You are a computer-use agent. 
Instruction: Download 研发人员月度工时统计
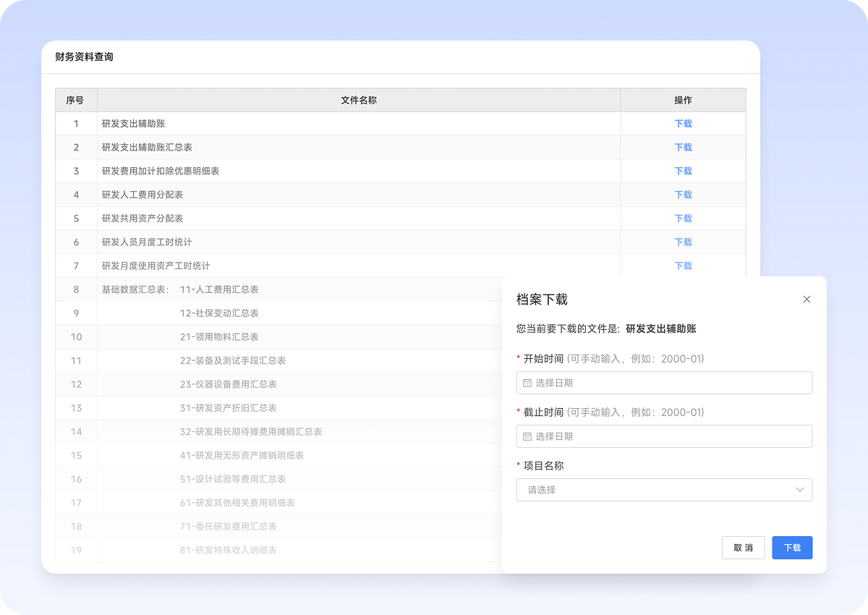coord(683,242)
